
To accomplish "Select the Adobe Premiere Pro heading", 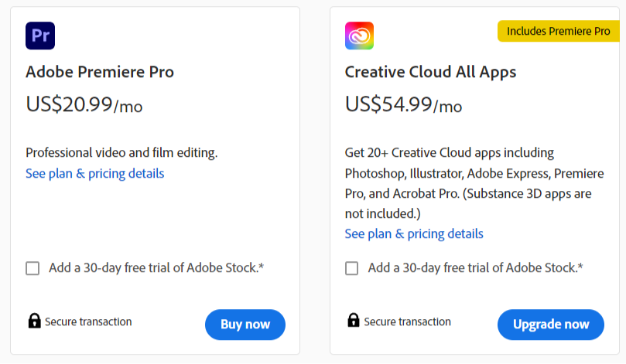I will coord(100,72).
